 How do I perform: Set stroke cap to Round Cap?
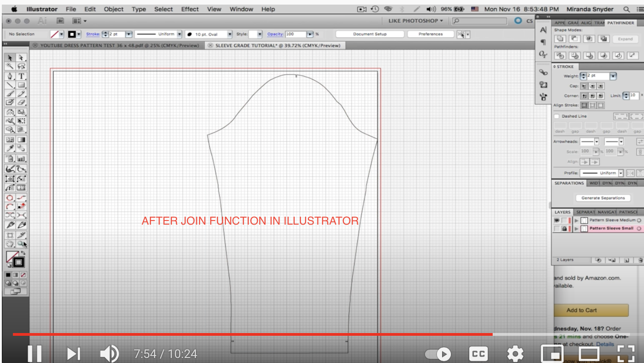click(592, 86)
